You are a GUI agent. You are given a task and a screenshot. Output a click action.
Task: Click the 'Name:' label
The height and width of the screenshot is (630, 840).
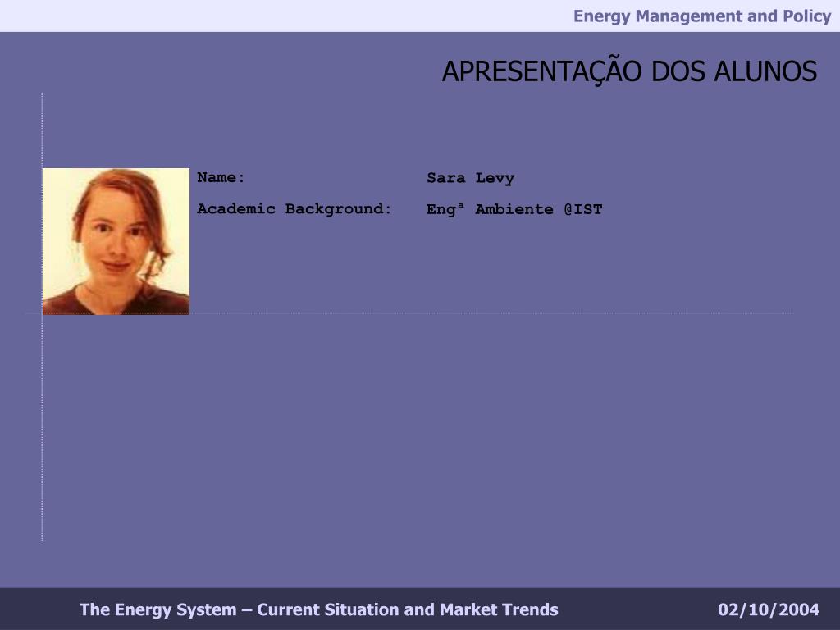coord(221,177)
